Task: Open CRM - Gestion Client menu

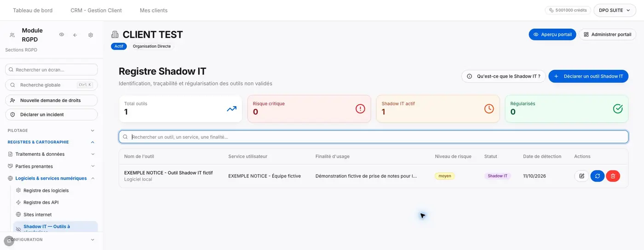Action: coord(96,10)
